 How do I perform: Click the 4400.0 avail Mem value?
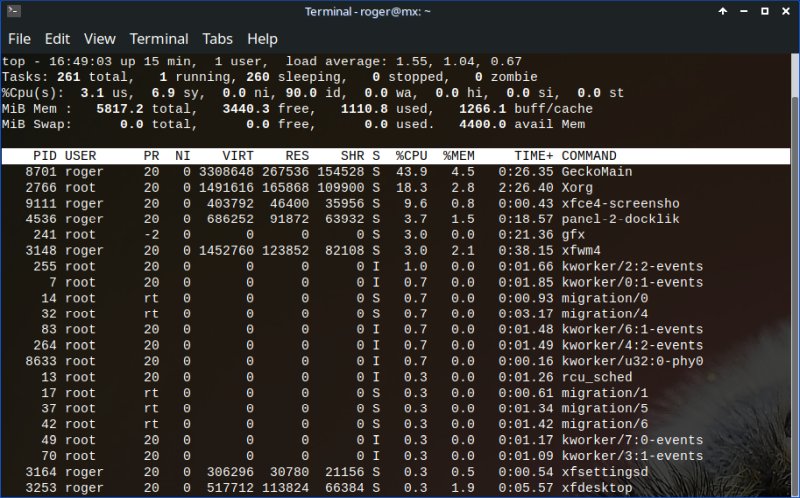483,124
